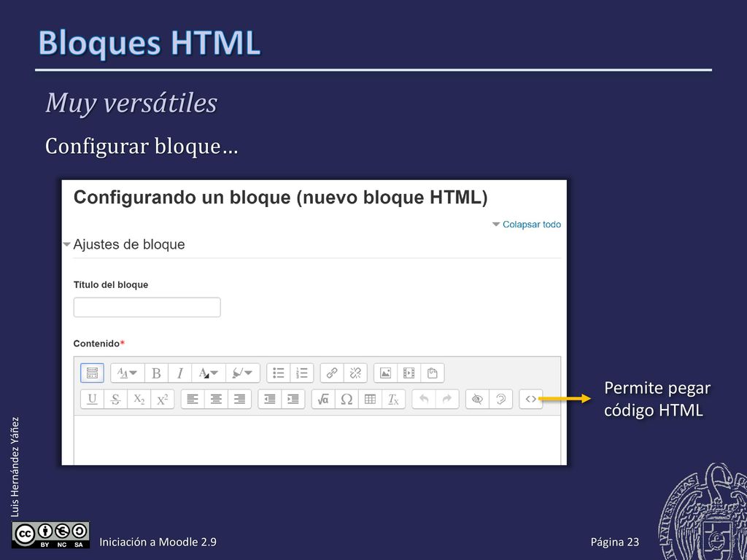Decrease indent with the outdent icon
This screenshot has width=747, height=560.
(x=270, y=399)
